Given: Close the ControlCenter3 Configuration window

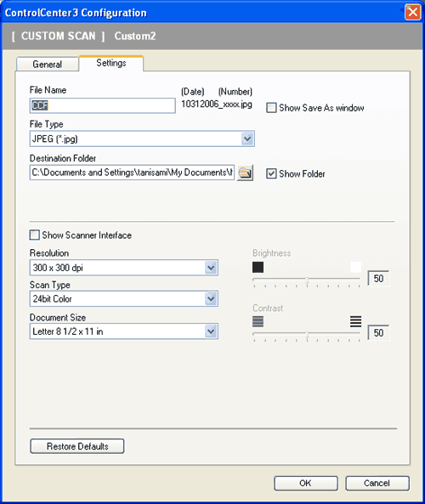Looking at the screenshot, I should click(x=413, y=12).
